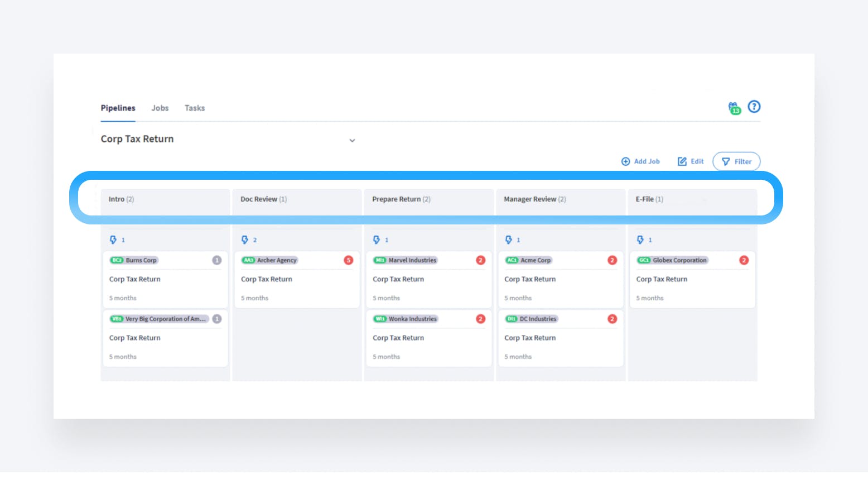Click red badge on Archer Agency card

349,260
